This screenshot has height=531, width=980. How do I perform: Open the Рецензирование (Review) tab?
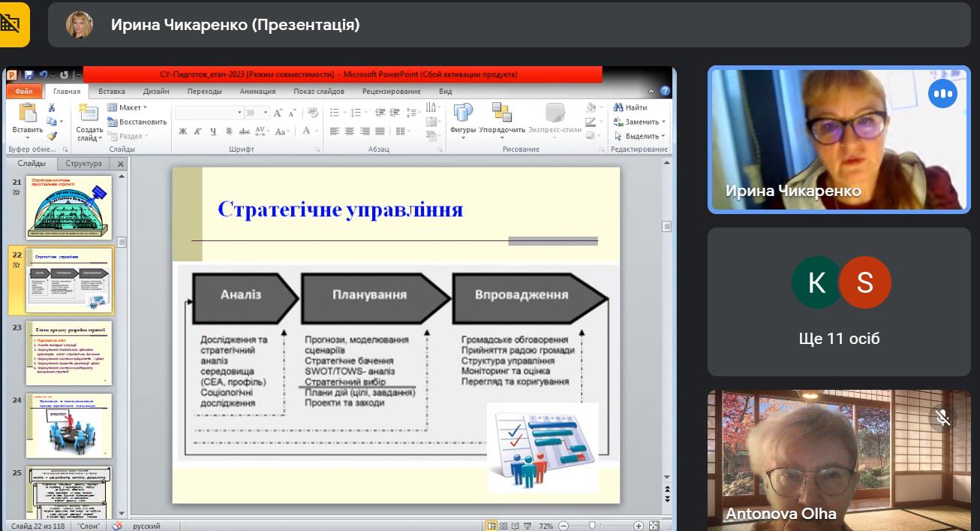coord(392,92)
